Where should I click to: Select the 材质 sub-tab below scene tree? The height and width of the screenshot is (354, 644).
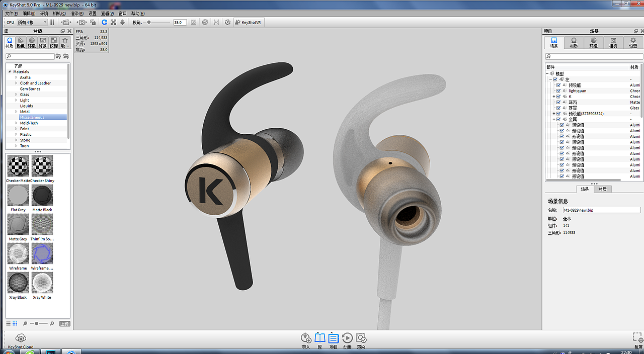(602, 189)
